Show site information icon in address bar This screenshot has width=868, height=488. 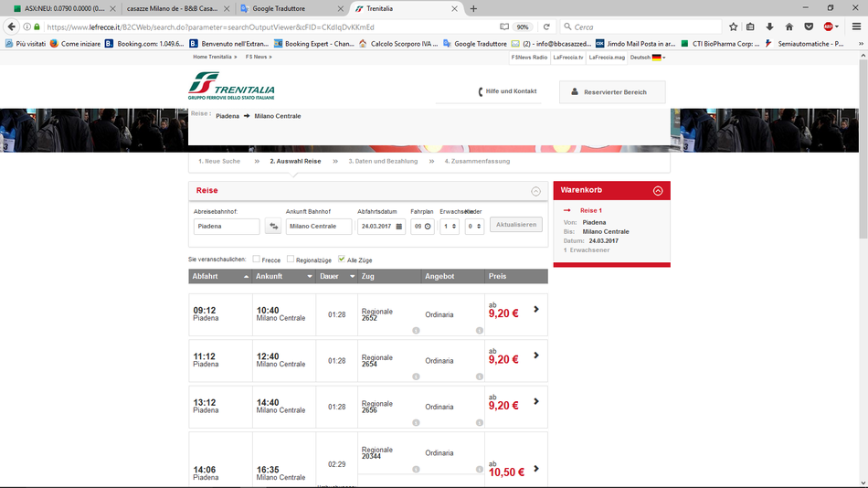click(26, 27)
